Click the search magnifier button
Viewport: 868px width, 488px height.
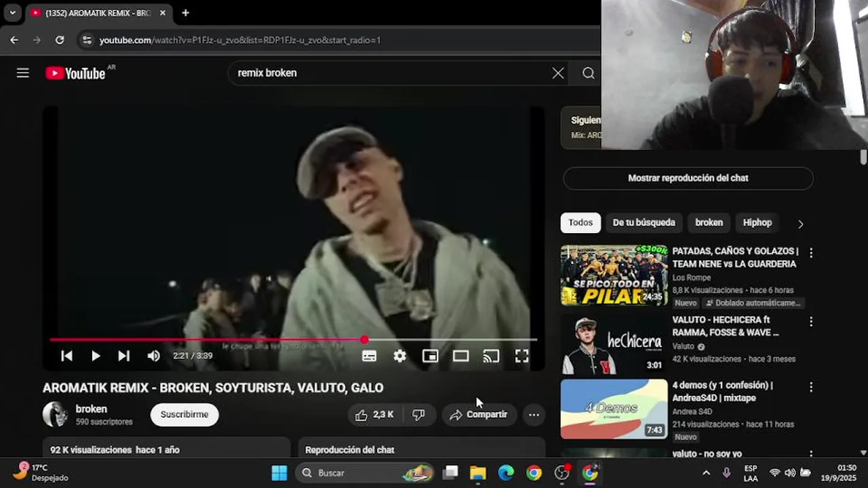click(588, 73)
